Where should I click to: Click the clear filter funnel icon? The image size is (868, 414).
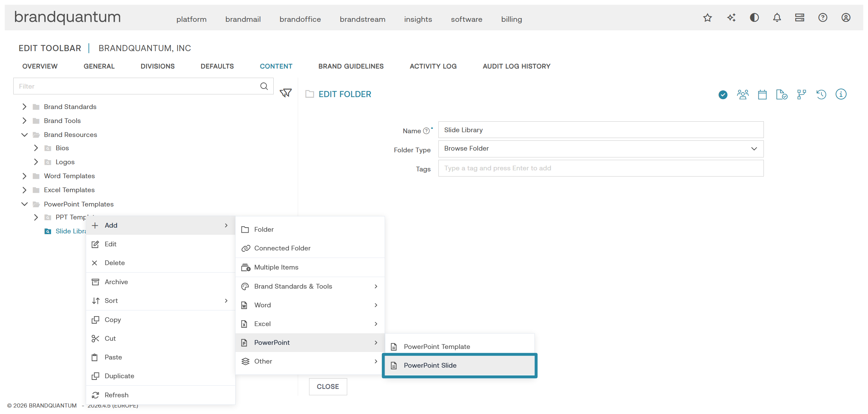(285, 93)
